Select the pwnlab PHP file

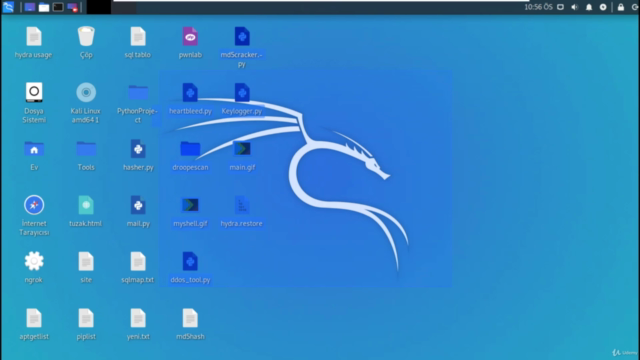[x=190, y=43]
